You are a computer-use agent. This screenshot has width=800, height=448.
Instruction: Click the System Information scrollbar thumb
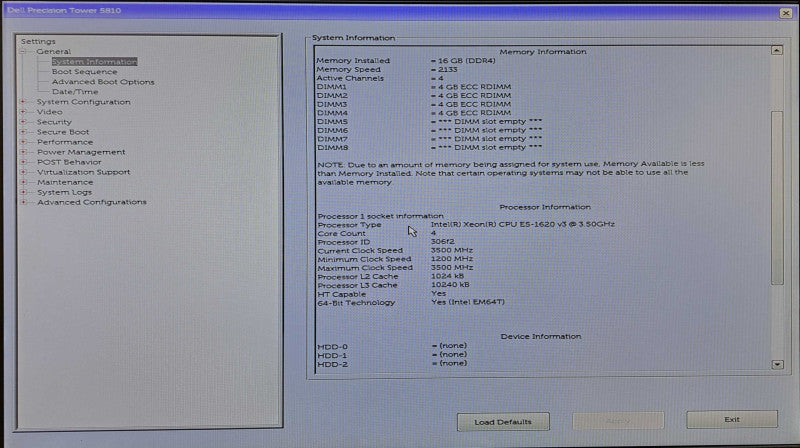tap(777, 197)
